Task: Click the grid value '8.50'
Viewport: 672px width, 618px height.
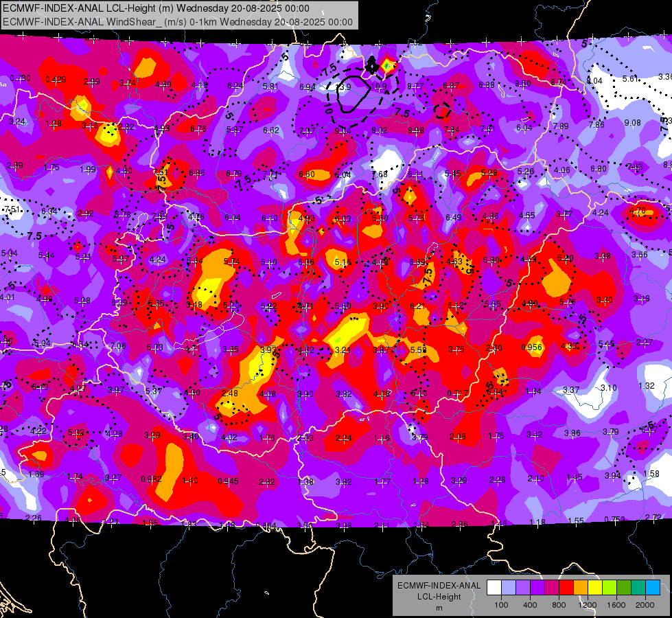Action: tap(523, 84)
